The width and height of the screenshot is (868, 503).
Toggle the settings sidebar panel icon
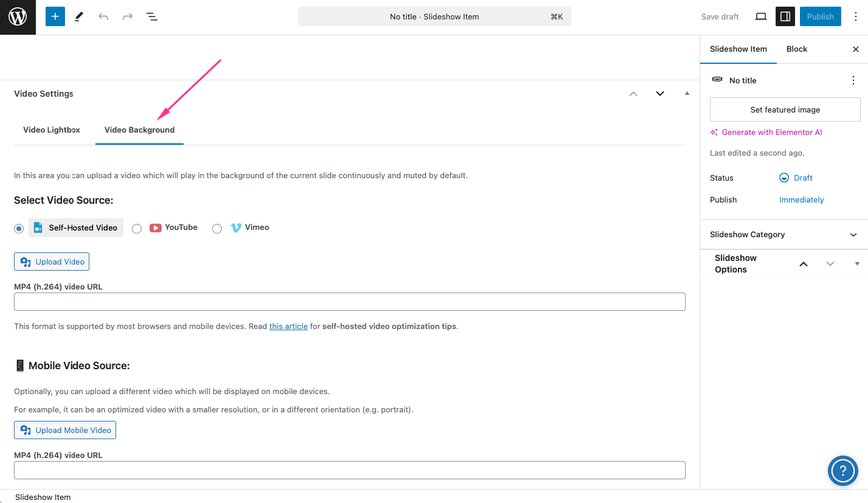785,16
